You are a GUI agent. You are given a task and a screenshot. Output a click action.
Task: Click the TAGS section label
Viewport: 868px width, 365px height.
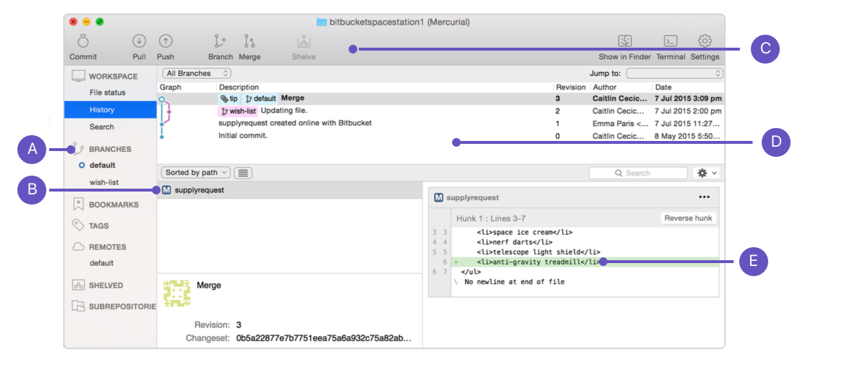[99, 226]
